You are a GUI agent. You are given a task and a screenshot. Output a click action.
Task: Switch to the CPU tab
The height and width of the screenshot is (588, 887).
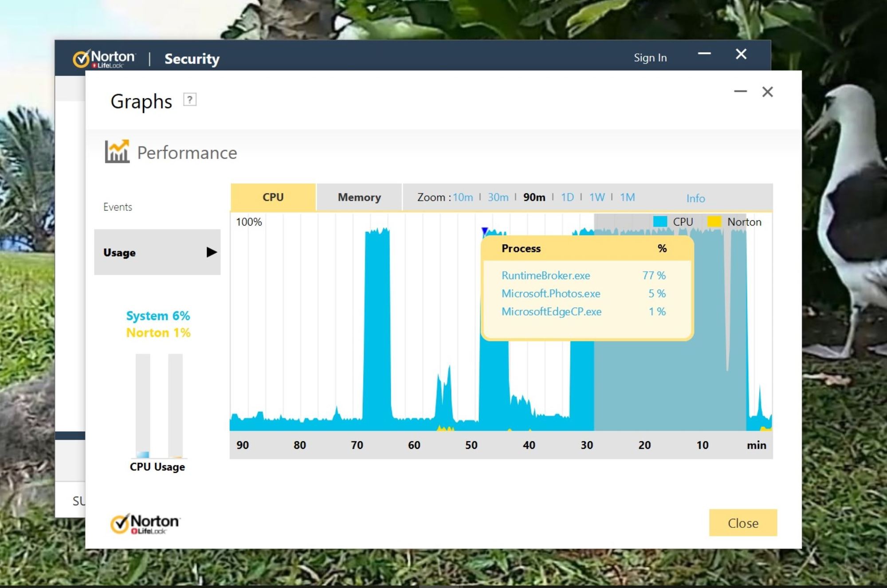click(x=273, y=197)
